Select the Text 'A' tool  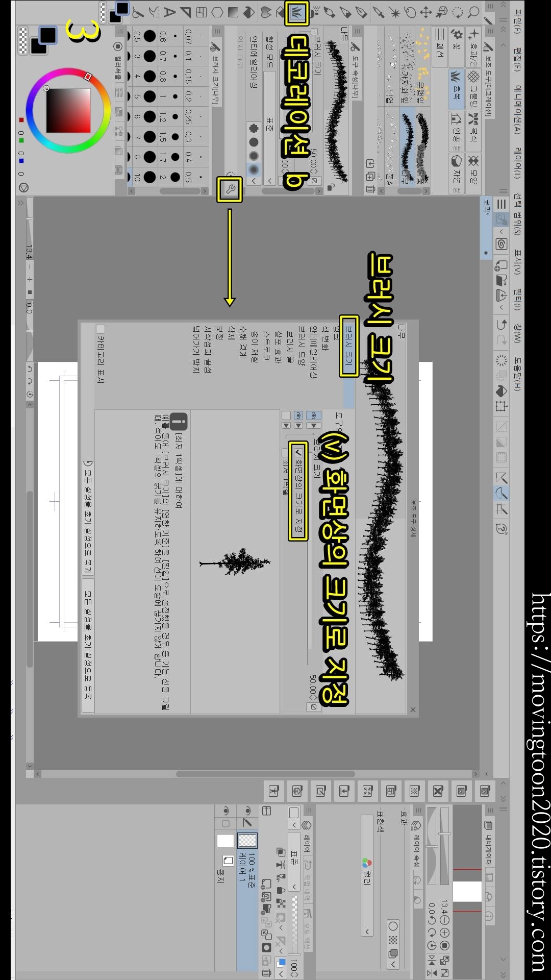(x=169, y=12)
